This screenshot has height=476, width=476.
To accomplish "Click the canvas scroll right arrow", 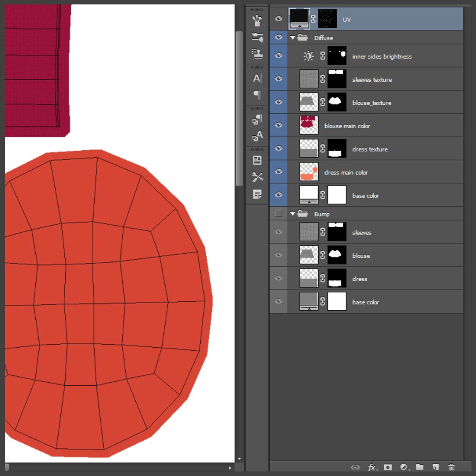I will (230, 468).
